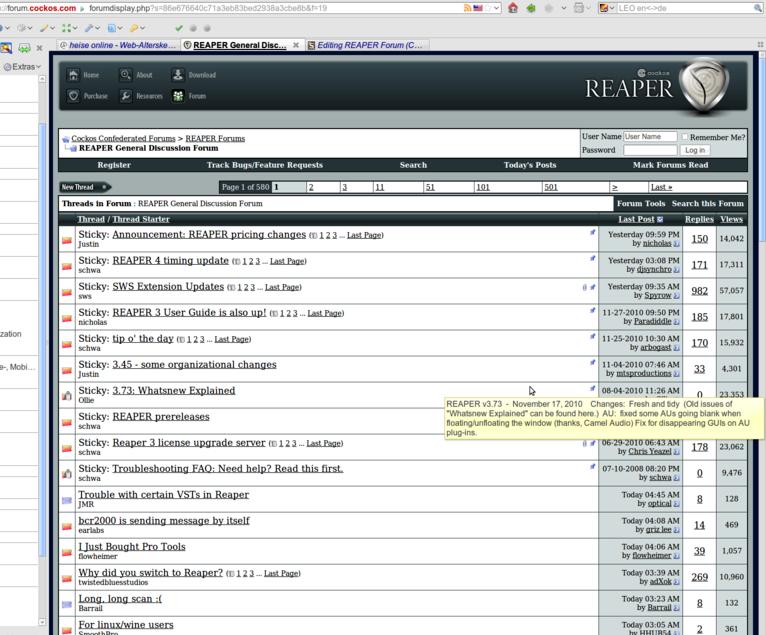Click the User Name input field
The width and height of the screenshot is (766, 635).
point(650,137)
